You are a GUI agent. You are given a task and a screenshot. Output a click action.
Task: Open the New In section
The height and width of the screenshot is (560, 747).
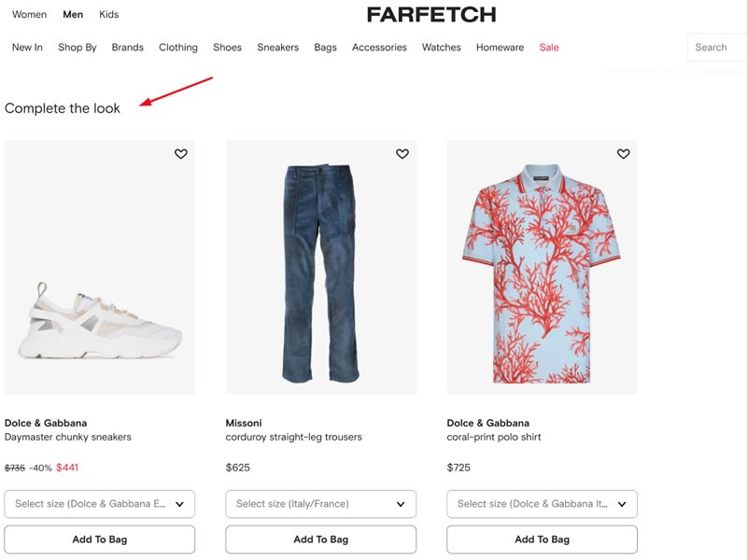tap(26, 47)
